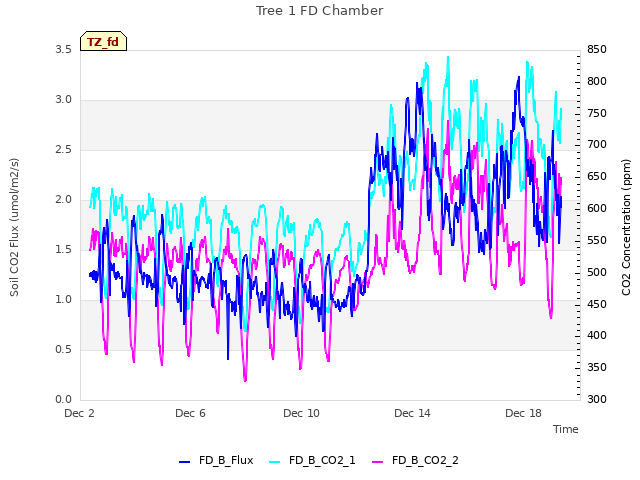Image resolution: width=640 pixels, height=480 pixels.
Task: Click the blue FD_B_Flux legend swatch
Action: (184, 462)
